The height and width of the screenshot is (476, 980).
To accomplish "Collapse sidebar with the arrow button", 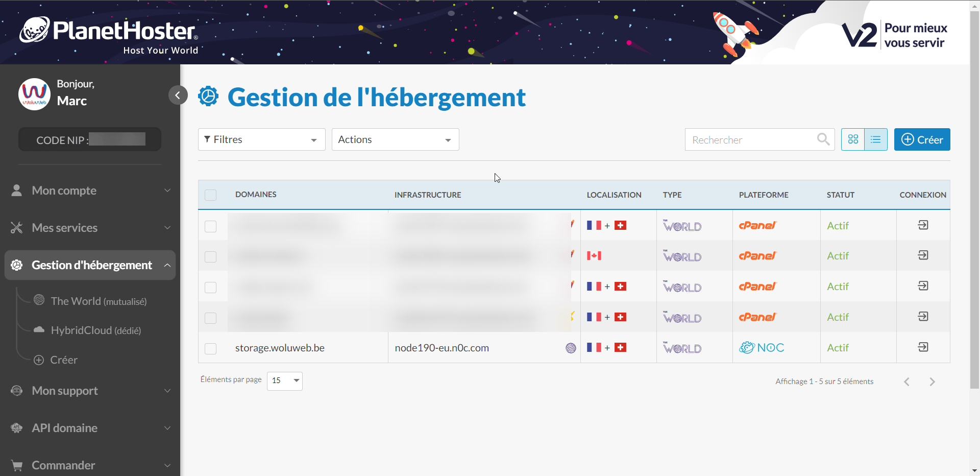I will [178, 95].
